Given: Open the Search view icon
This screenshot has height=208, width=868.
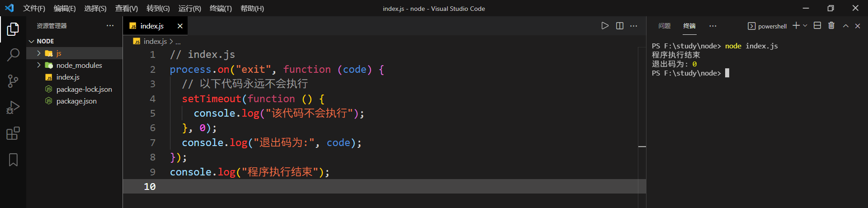Looking at the screenshot, I should pos(13,55).
